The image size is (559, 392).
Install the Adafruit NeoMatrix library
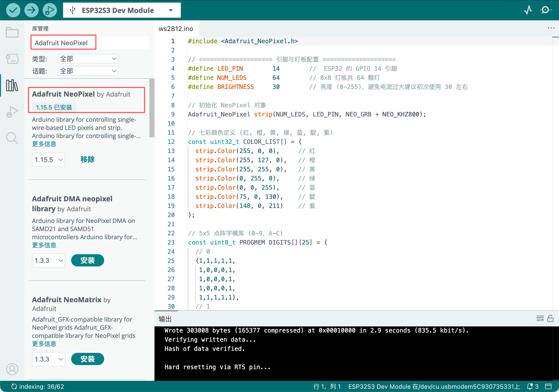point(87,359)
